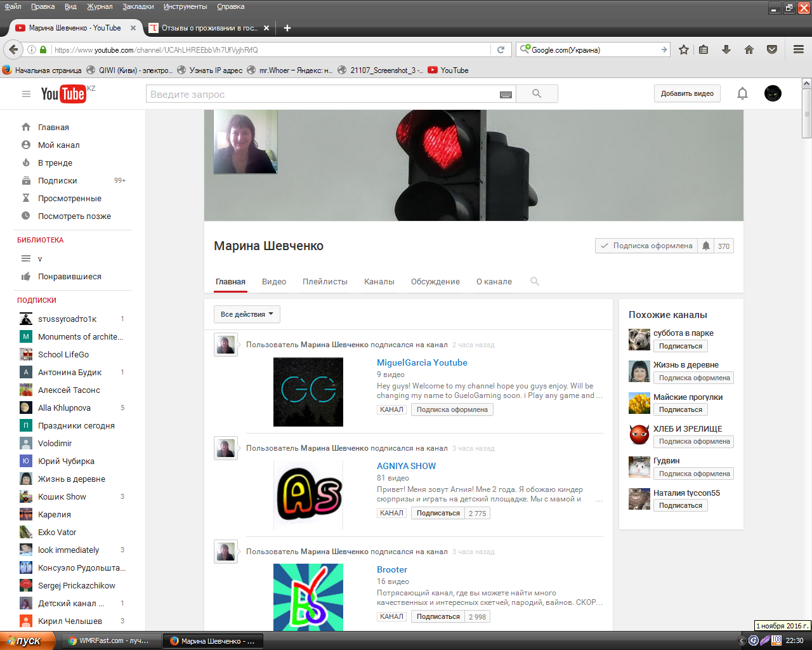This screenshot has height=650, width=812.
Task: Subscribe to Майские прогулки
Action: (680, 409)
